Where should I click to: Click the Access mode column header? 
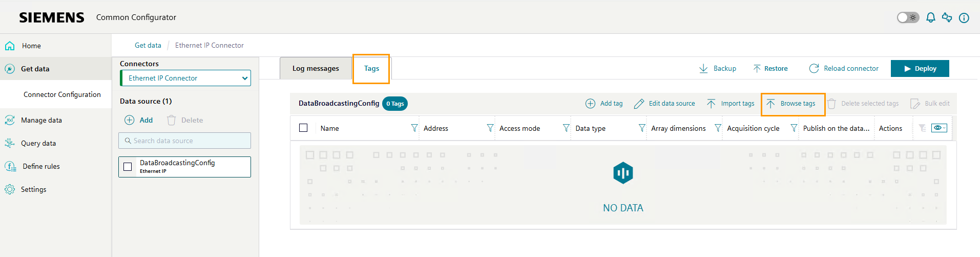pos(519,128)
